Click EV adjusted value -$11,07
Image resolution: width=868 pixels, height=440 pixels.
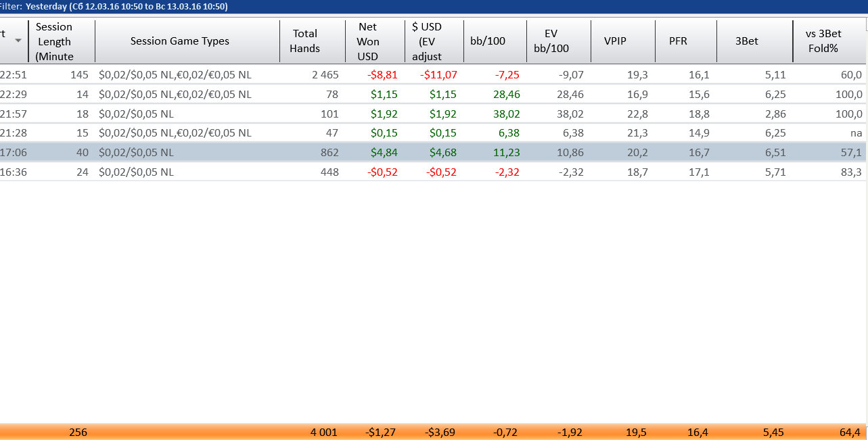click(438, 75)
